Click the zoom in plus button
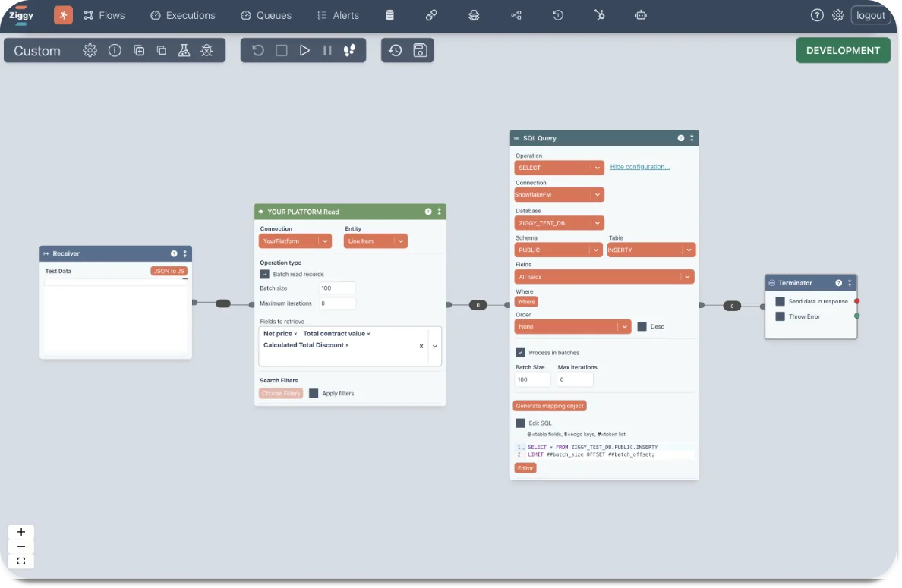Image resolution: width=902 pixels, height=588 pixels. click(21, 532)
